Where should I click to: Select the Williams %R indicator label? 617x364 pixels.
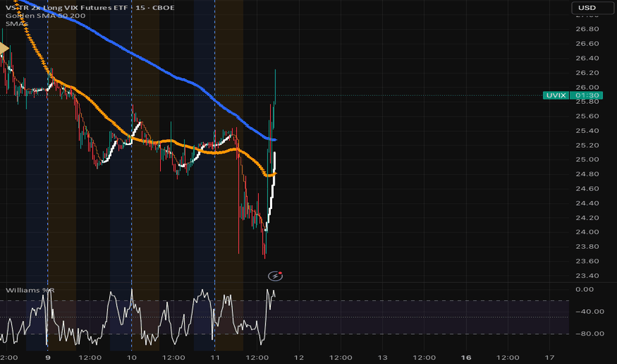click(30, 291)
